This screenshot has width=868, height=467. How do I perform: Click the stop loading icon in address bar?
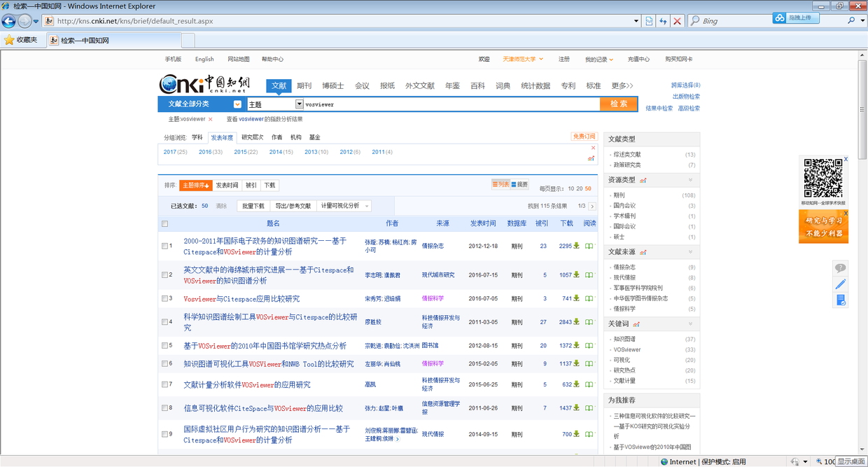pyautogui.click(x=677, y=21)
